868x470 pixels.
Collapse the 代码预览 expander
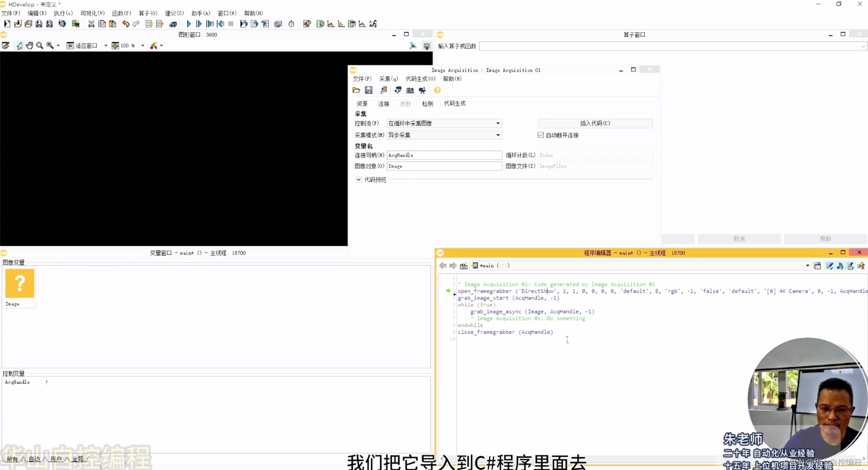pos(359,179)
